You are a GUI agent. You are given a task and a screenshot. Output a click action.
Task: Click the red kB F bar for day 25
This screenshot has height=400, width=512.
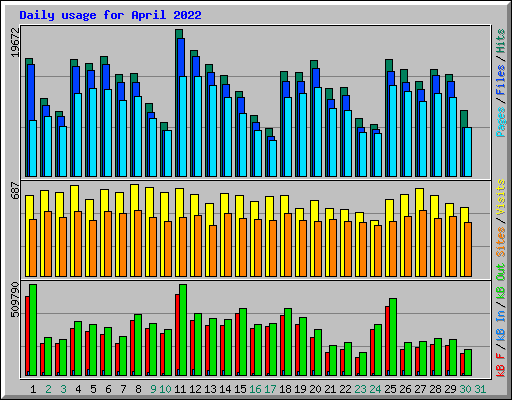(x=387, y=341)
